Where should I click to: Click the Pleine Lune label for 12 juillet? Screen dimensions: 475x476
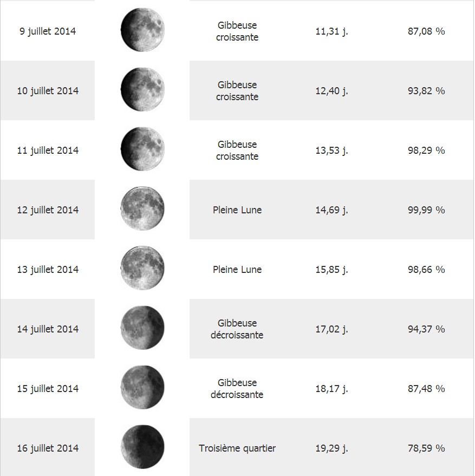[237, 210]
